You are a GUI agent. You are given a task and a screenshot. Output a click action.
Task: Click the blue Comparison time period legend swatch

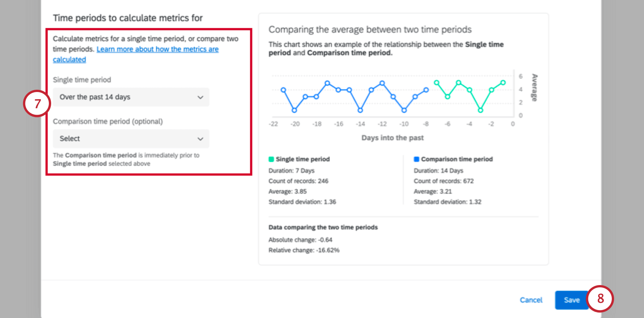tap(416, 159)
